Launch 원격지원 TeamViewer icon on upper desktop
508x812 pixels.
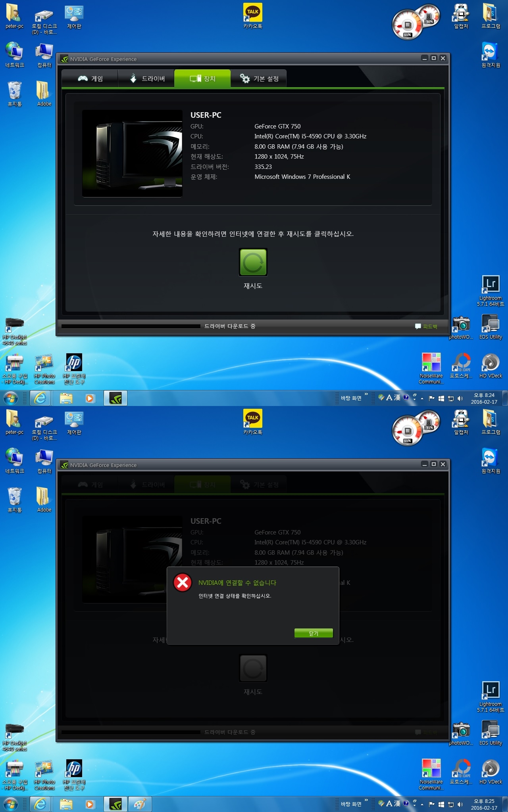[x=491, y=55]
